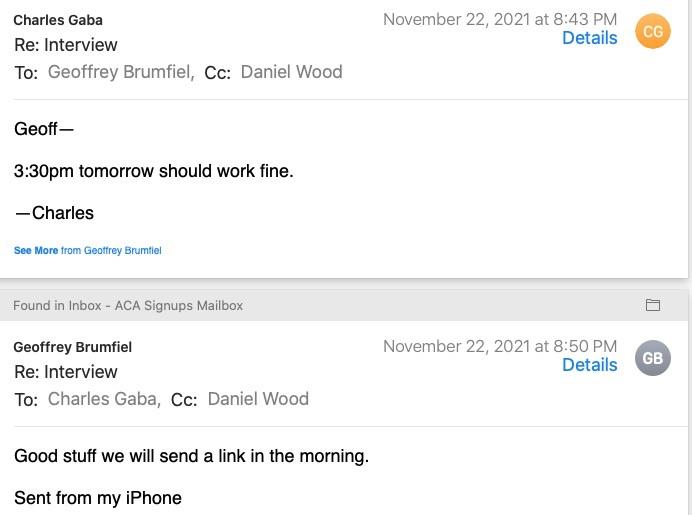Open Details on Geoffrey Brumfiel's 8:50 PM message
Screen dimensions: 692x515
[x=589, y=365]
